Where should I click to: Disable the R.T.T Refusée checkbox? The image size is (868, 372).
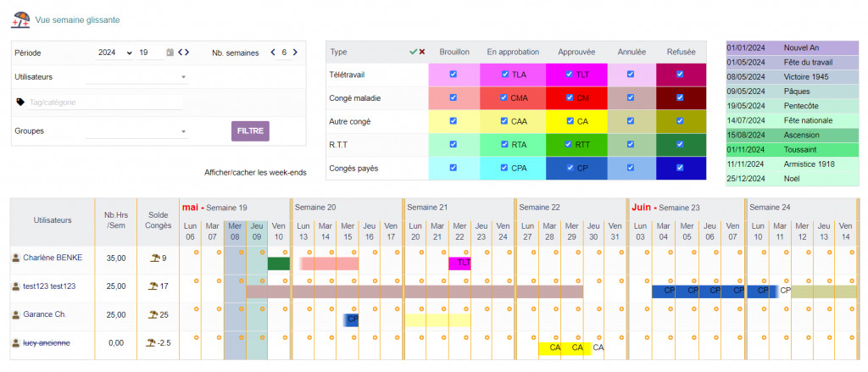click(681, 144)
